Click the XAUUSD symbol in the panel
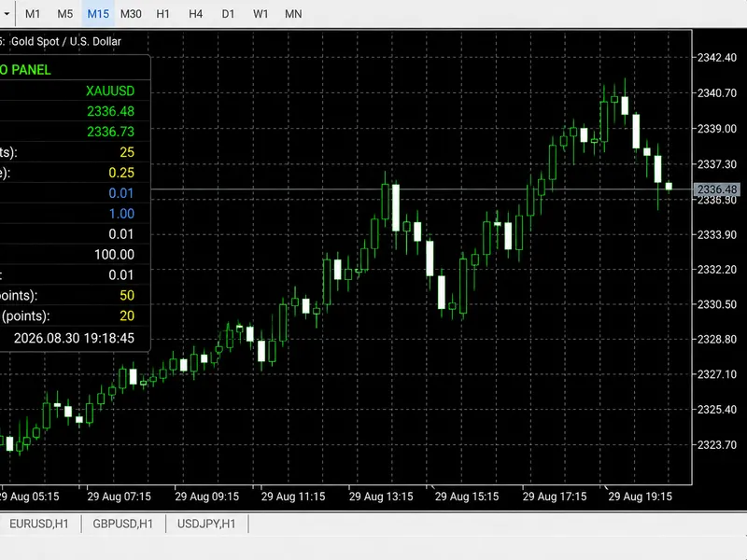 [110, 91]
